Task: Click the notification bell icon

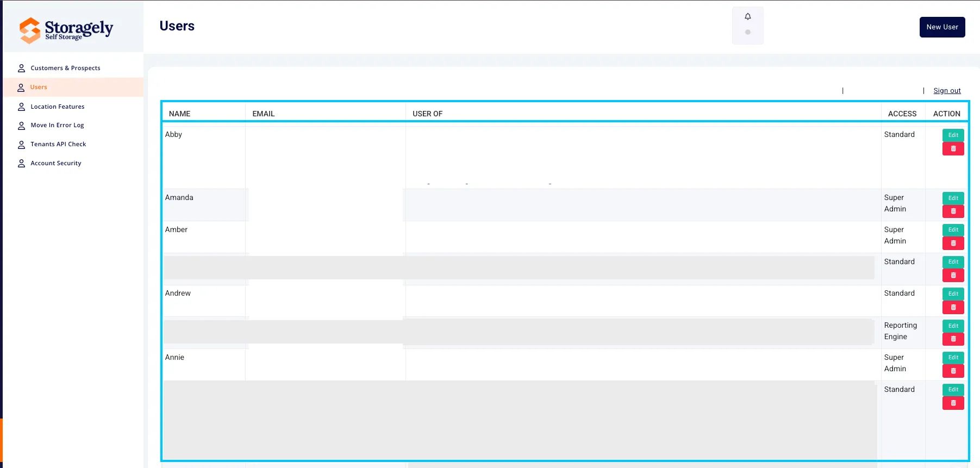Action: pos(748,16)
